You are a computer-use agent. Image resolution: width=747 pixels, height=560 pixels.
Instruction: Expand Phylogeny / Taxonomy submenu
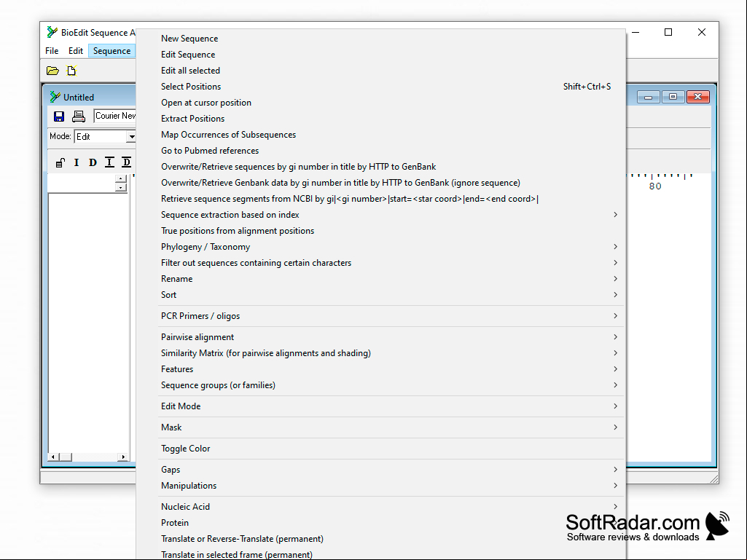pos(380,247)
